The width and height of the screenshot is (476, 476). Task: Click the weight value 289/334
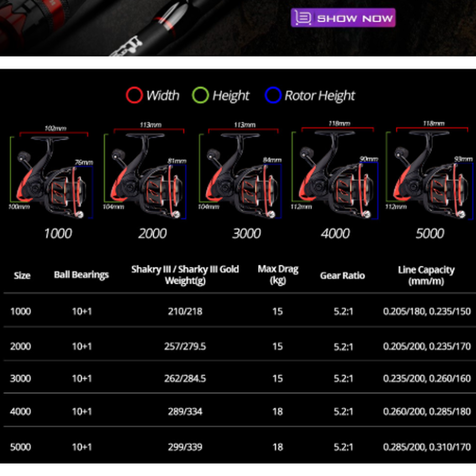[185, 411]
